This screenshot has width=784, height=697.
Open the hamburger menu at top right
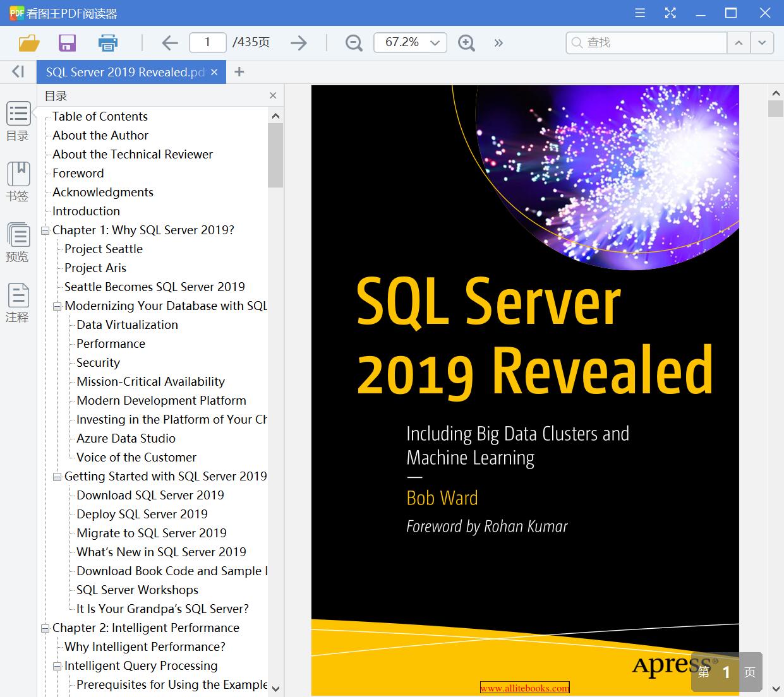[x=639, y=12]
